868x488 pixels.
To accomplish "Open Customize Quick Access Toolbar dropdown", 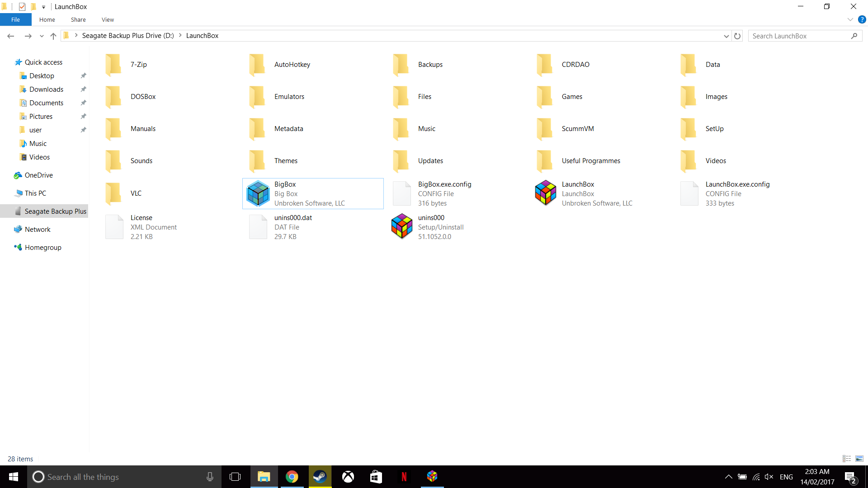I will (43, 7).
